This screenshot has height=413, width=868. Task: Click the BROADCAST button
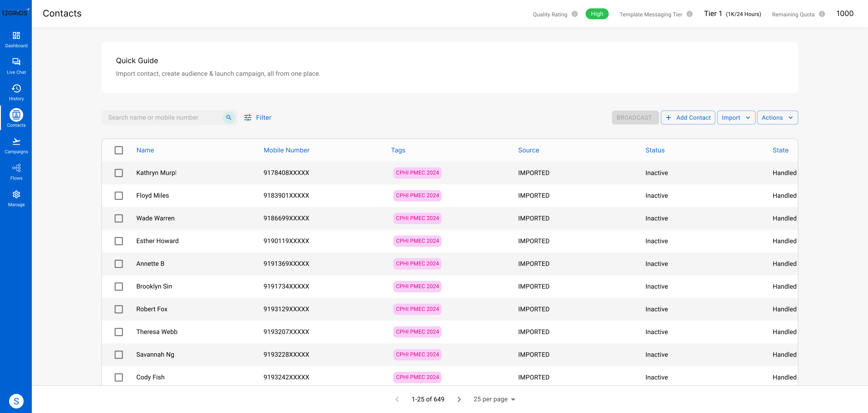(x=635, y=118)
